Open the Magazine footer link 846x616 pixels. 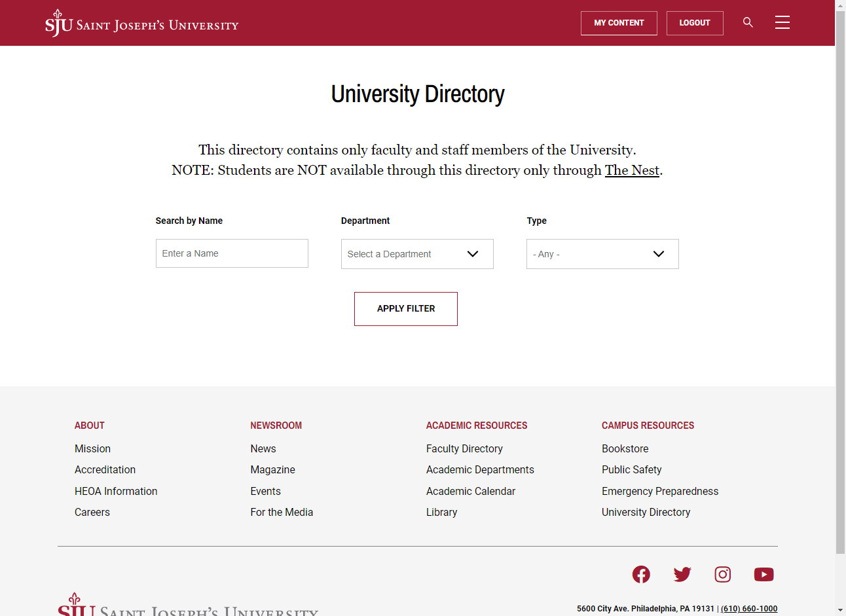click(272, 469)
